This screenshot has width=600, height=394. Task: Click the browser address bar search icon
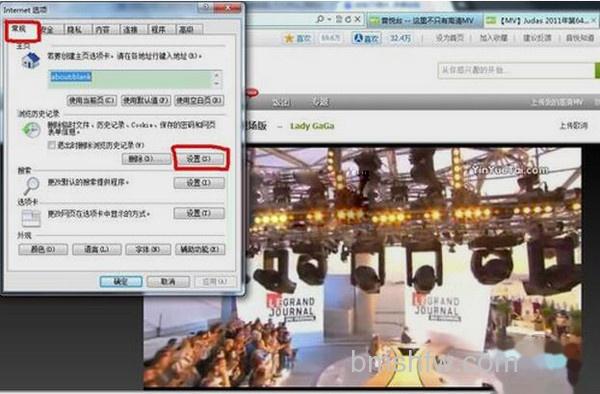tap(320, 19)
